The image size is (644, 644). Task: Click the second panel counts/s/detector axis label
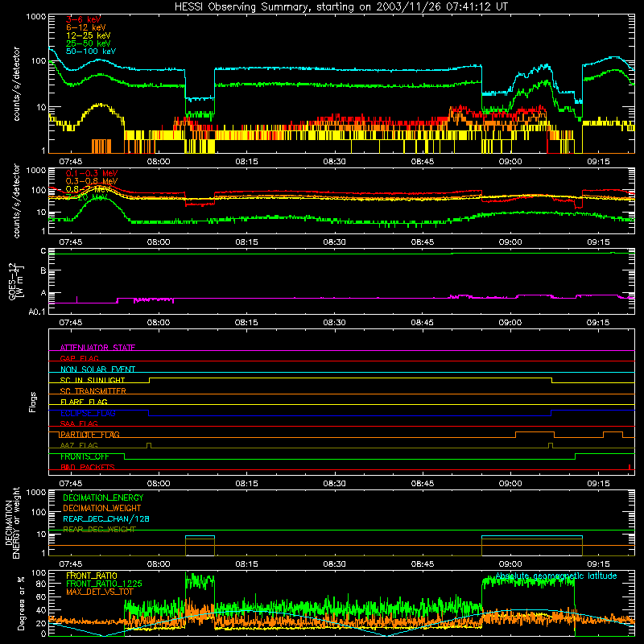(16, 200)
